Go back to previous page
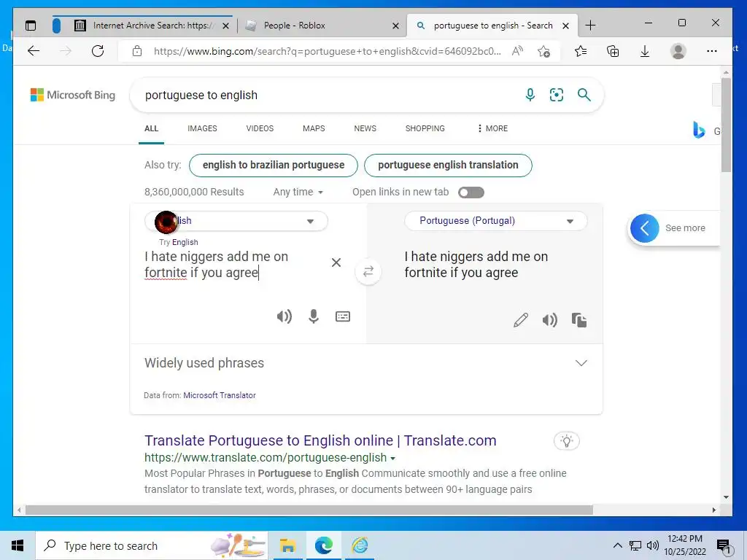This screenshot has height=560, width=747. pos(34,51)
